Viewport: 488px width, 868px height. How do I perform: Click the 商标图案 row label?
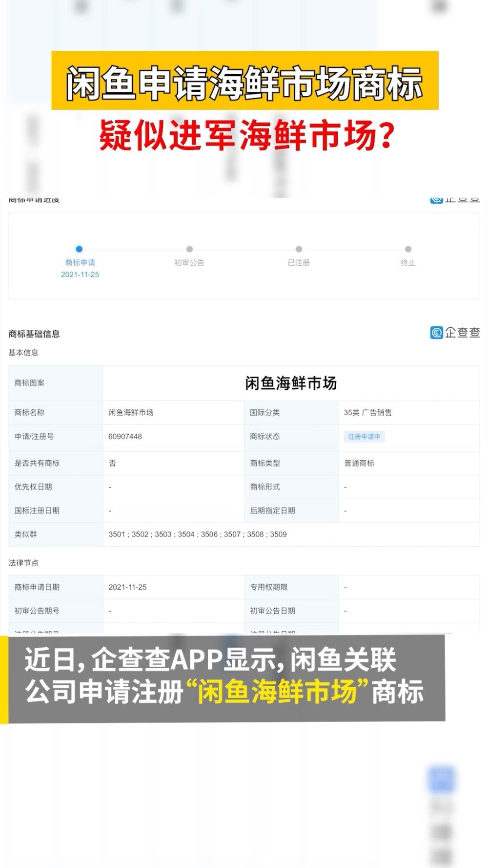(29, 383)
